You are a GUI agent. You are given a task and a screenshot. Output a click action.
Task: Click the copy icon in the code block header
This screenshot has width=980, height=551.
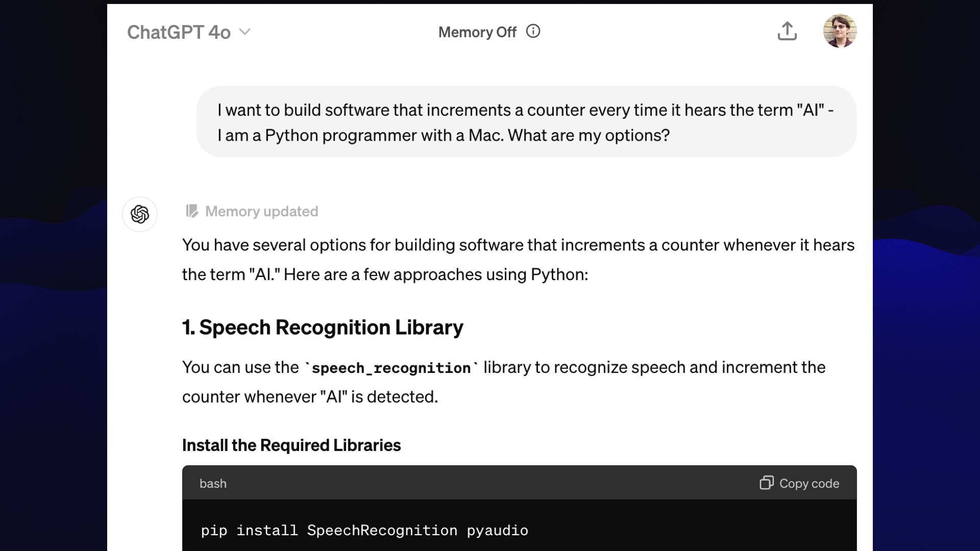pos(766,483)
